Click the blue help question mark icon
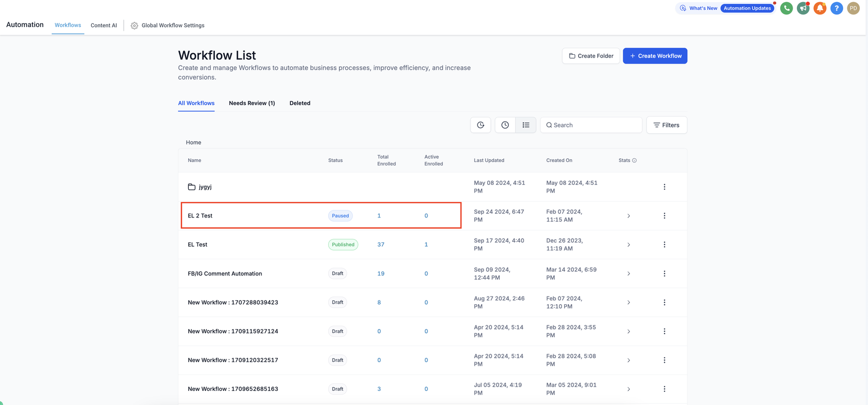Screen dimensions: 868x405 tap(837, 8)
